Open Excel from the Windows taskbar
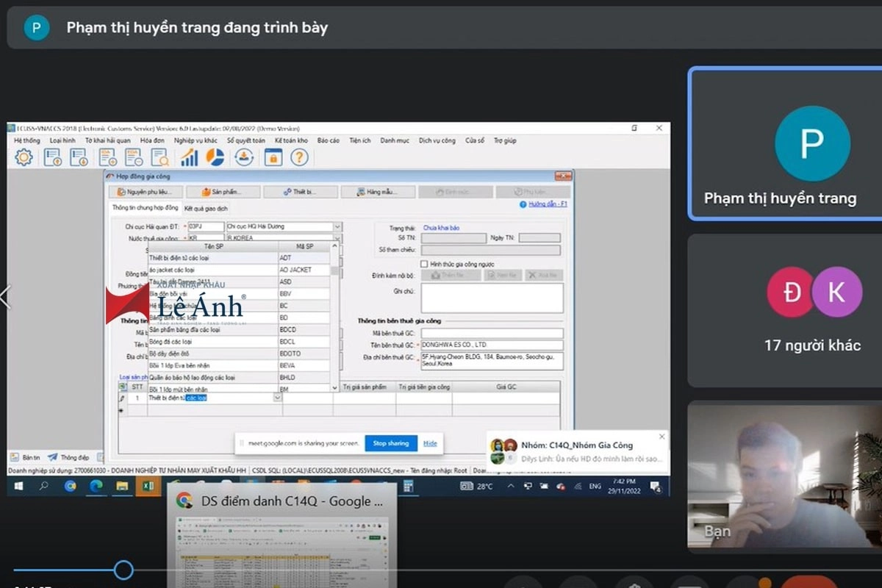 click(x=146, y=486)
